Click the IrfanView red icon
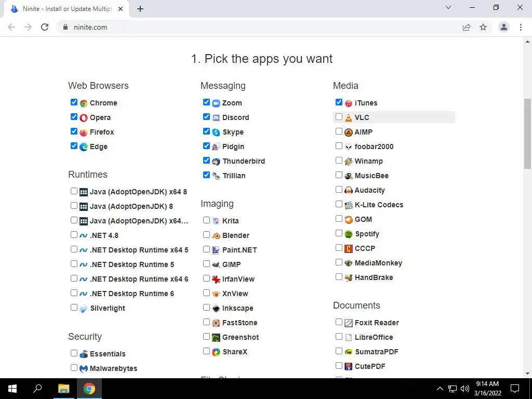 [216, 279]
